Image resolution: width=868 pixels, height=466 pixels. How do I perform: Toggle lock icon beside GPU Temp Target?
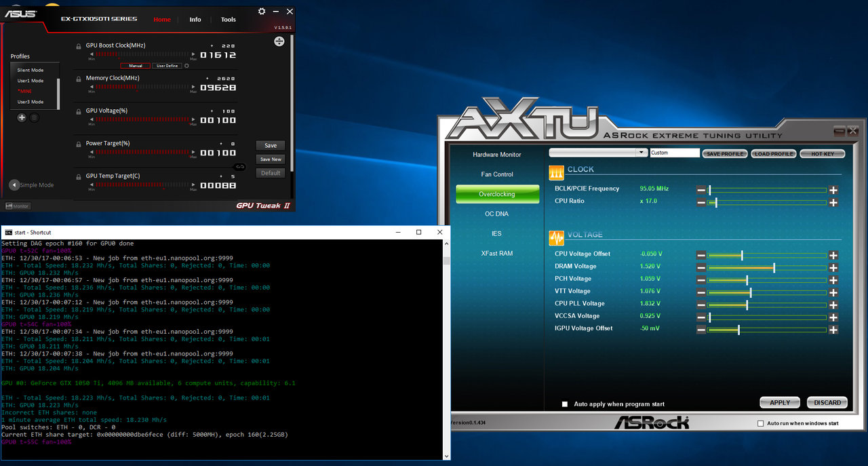(79, 176)
